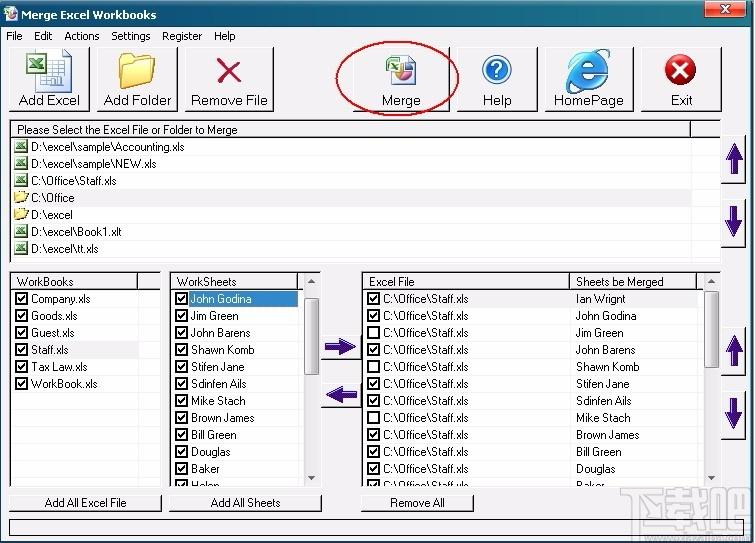
Task: Open the Actions menu
Action: click(x=81, y=36)
